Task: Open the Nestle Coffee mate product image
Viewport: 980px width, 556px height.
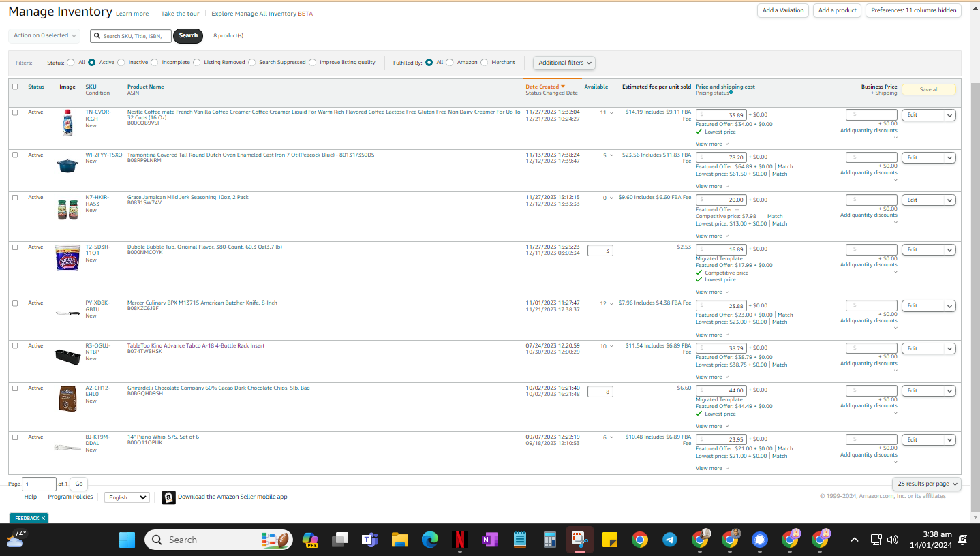Action: coord(67,123)
